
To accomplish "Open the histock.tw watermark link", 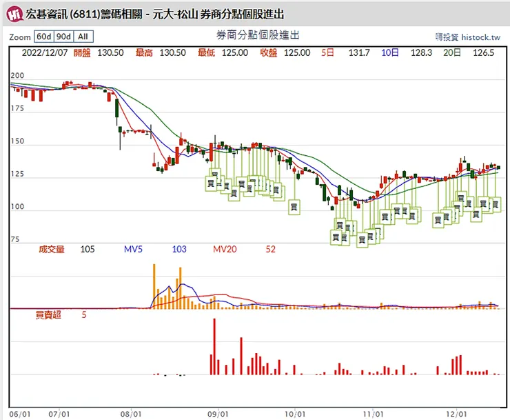I will coord(468,37).
